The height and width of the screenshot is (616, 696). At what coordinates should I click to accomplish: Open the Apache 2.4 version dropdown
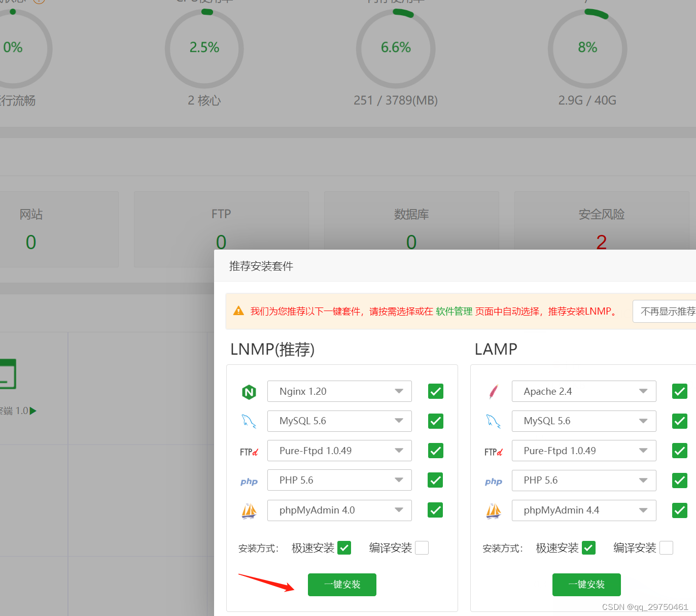click(x=584, y=391)
